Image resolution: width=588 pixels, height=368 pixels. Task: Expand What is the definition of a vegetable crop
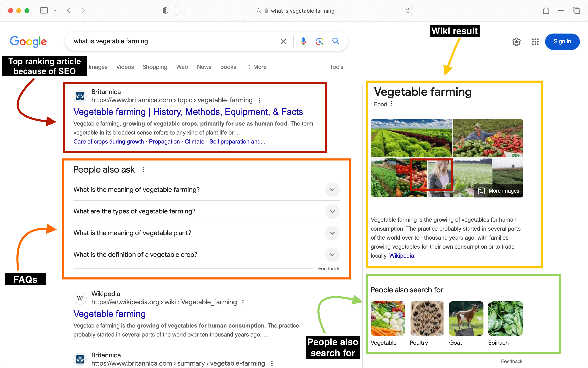pyautogui.click(x=206, y=255)
